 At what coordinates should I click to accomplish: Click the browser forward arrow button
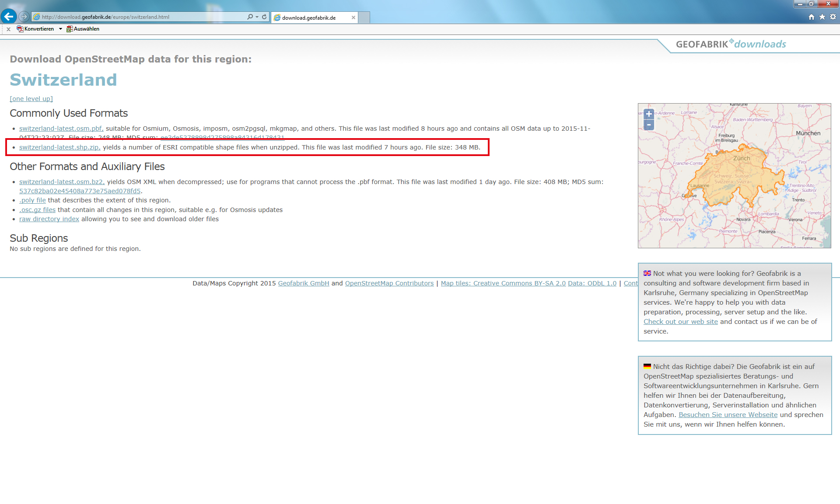point(24,17)
